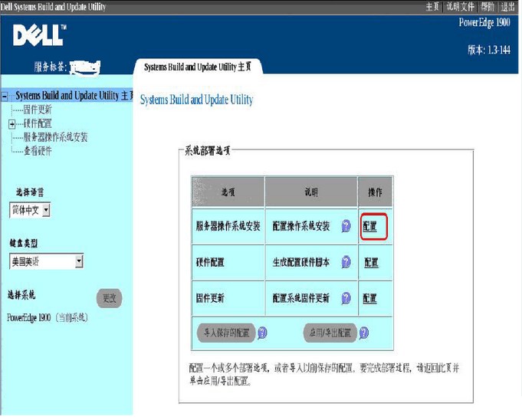Click the 系统部署选项 group label
522x420 pixels.
208,151
